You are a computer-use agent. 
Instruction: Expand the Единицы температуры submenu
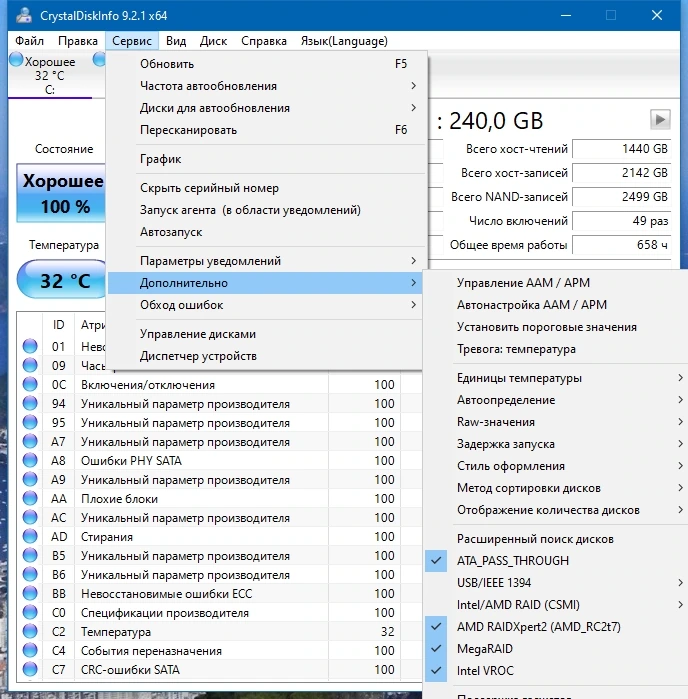555,378
